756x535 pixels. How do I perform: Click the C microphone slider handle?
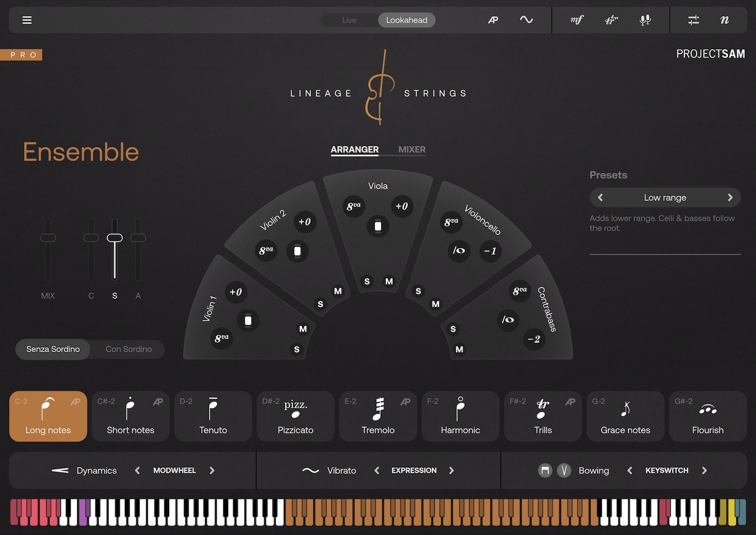[x=91, y=238]
